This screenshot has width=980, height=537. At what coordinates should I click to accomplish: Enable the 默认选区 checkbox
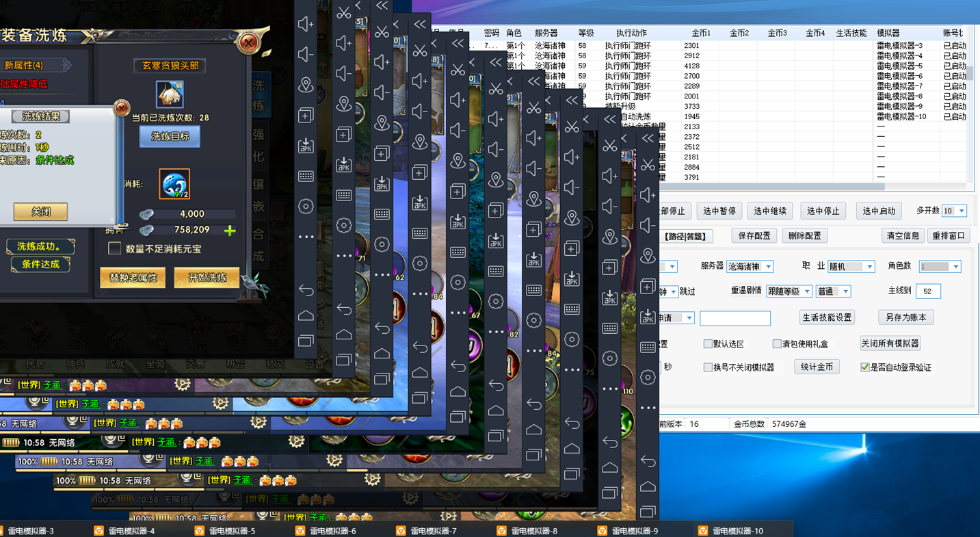tap(708, 344)
